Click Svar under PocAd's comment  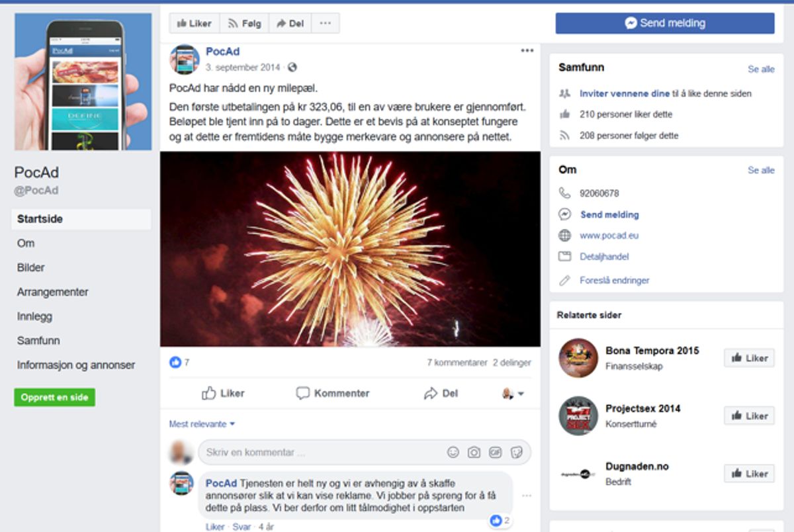point(241,527)
